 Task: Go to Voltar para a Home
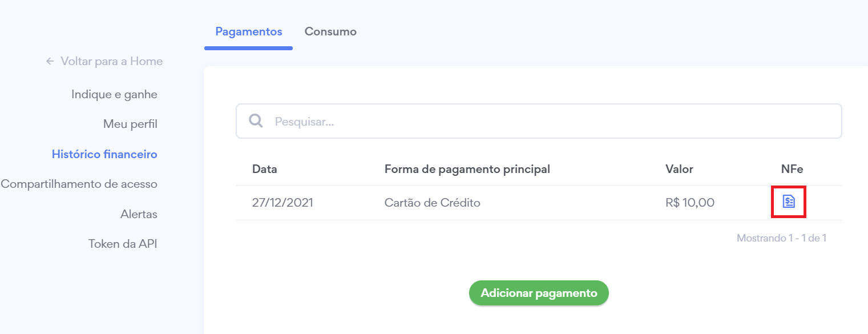pyautogui.click(x=111, y=61)
